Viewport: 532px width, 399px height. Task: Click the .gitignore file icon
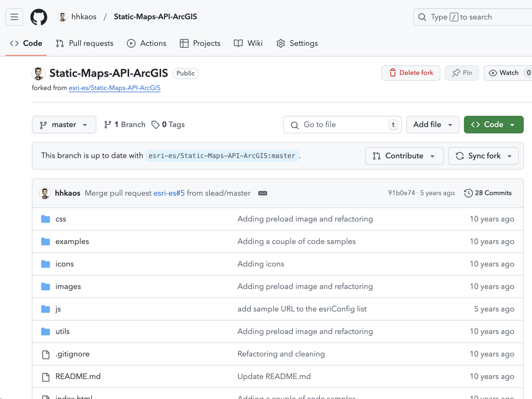point(46,354)
